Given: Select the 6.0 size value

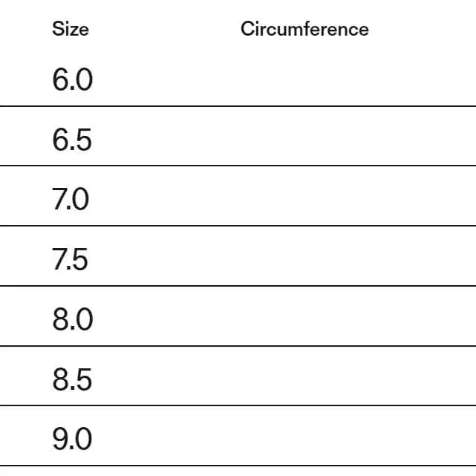Looking at the screenshot, I should tap(73, 79).
